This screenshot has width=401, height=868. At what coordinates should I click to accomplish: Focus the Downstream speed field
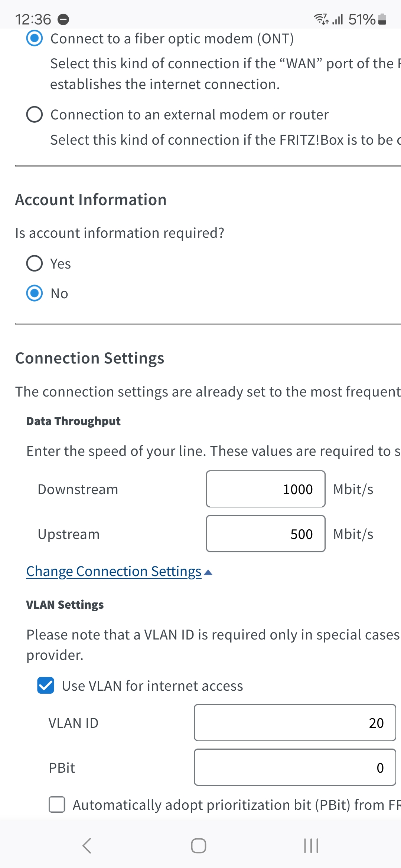pos(265,489)
